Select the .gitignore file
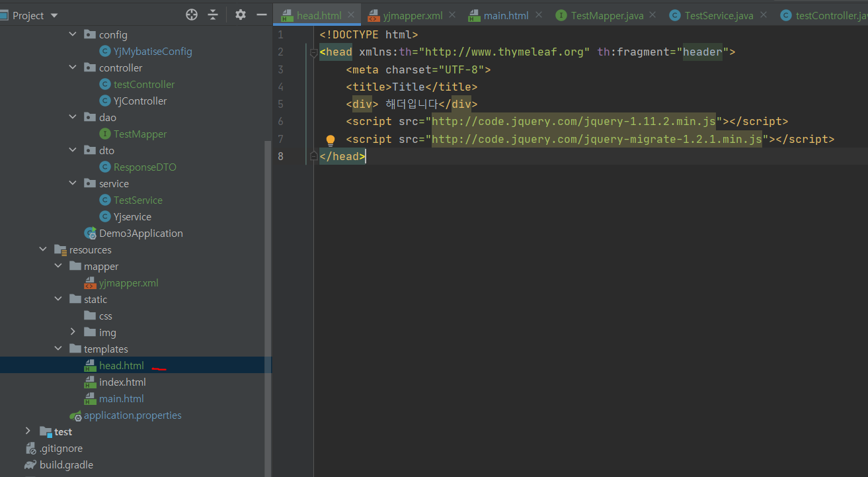This screenshot has width=868, height=477. 61,448
